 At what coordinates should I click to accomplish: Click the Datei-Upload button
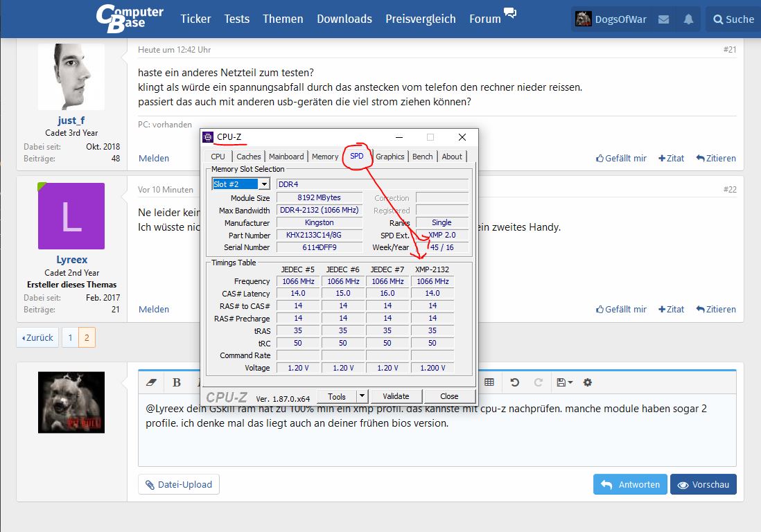click(179, 484)
